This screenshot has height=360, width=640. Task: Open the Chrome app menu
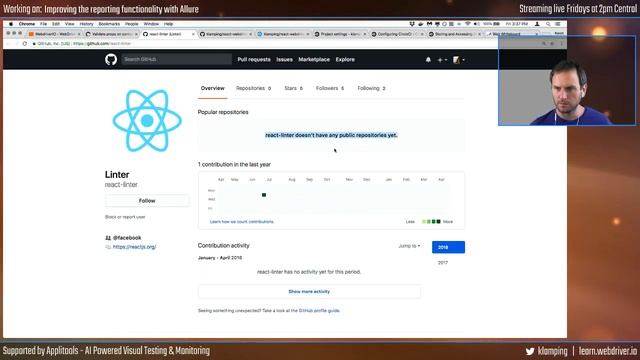point(27,24)
